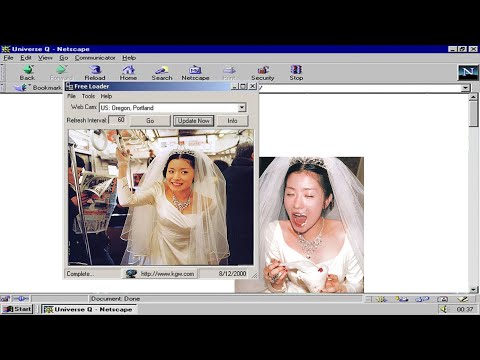Screen dimensions: 480x360
Task: Click the Netscape vertical scrollbar thumb
Action: 473,113
